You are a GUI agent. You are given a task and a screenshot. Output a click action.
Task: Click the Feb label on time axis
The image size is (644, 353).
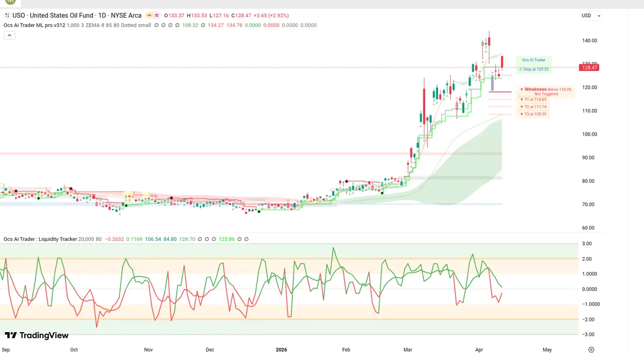click(x=346, y=350)
